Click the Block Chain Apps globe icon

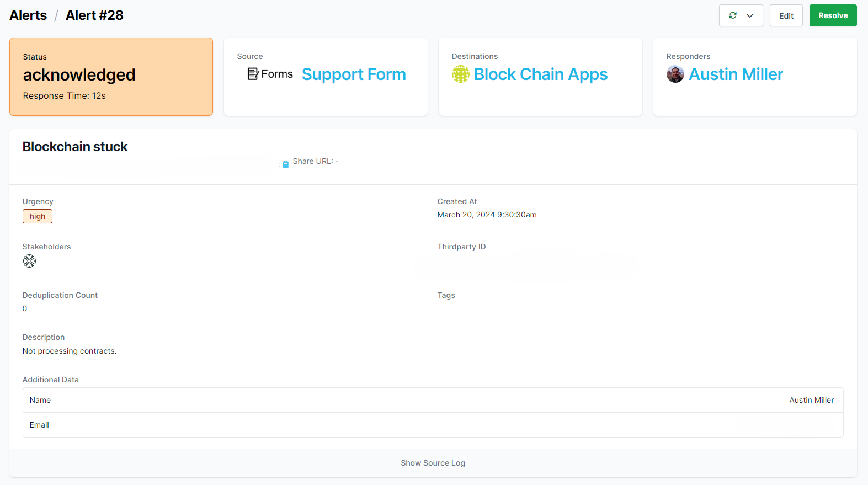click(x=460, y=74)
